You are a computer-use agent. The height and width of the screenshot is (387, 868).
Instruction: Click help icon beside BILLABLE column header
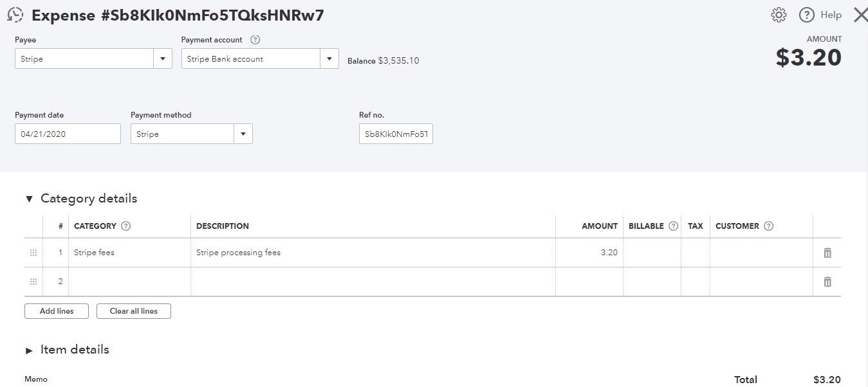[674, 226]
